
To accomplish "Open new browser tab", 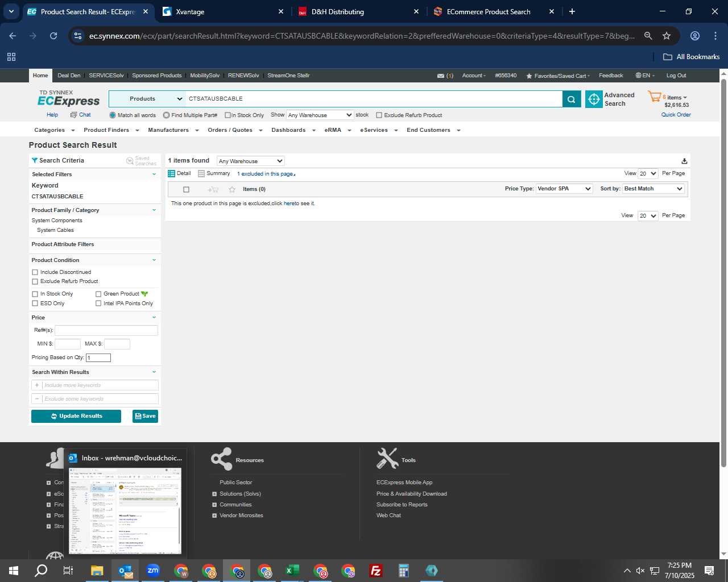I will click(572, 11).
